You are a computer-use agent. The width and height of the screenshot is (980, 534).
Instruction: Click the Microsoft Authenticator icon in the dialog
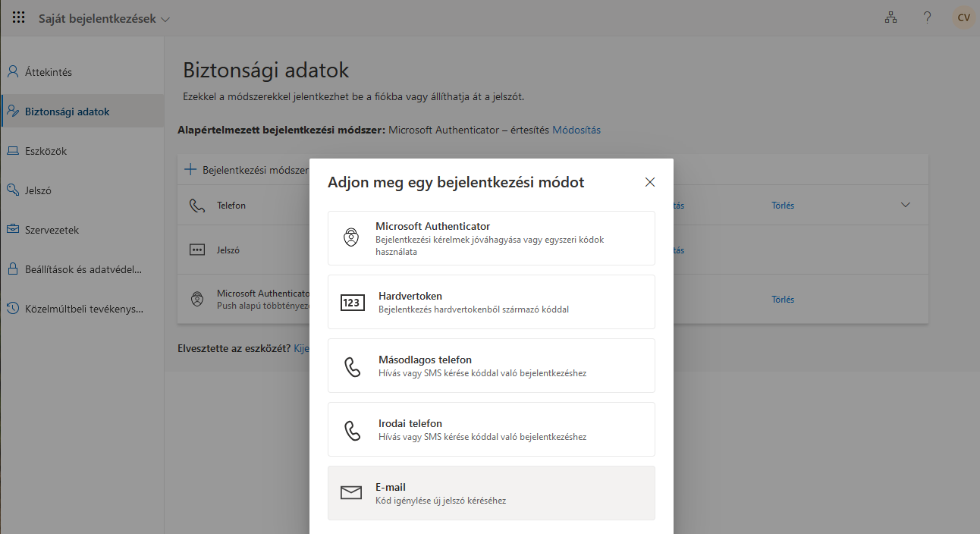[350, 238]
